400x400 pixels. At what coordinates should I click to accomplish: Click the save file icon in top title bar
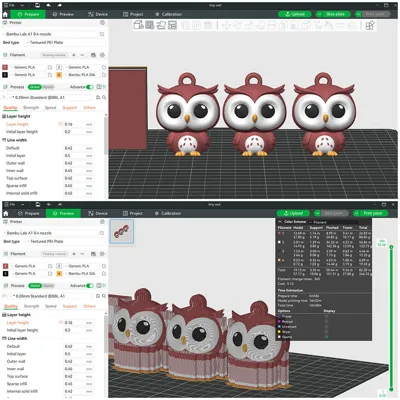coord(37,5)
